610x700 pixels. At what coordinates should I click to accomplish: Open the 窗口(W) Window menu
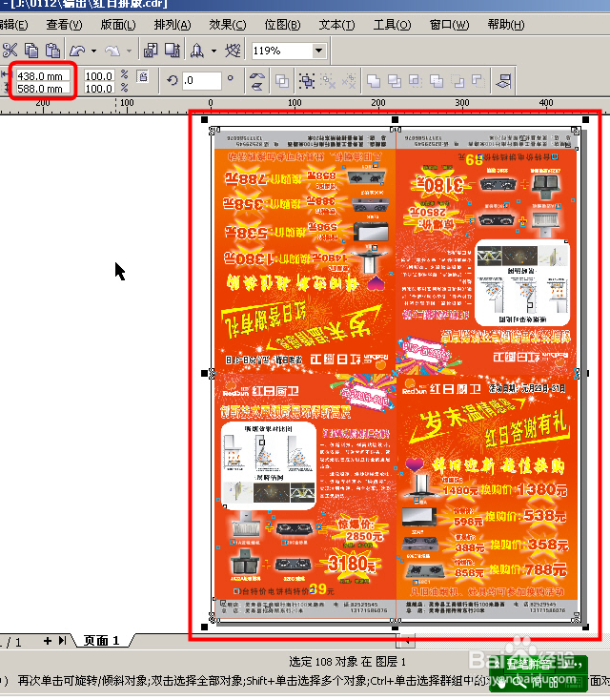tap(449, 25)
